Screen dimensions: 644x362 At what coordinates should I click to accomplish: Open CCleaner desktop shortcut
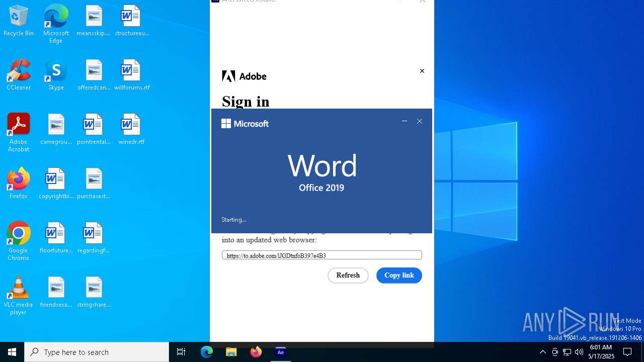[x=19, y=75]
